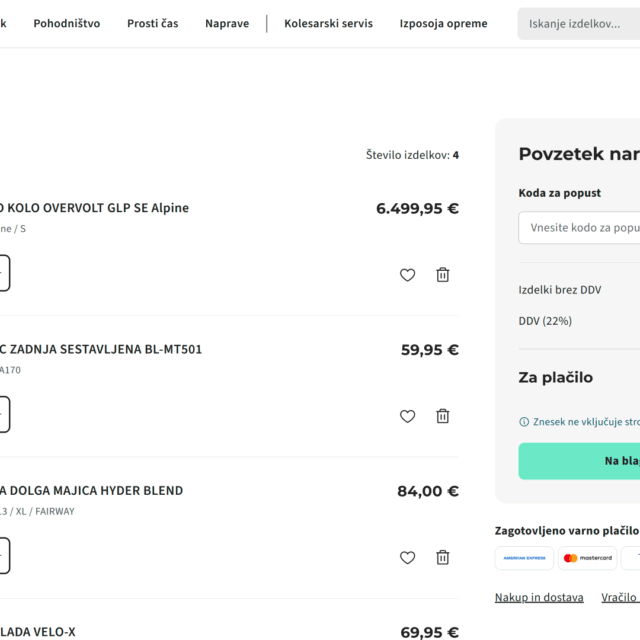Open Izposoja opreme navigation item
The image size is (640, 640).
[443, 23]
